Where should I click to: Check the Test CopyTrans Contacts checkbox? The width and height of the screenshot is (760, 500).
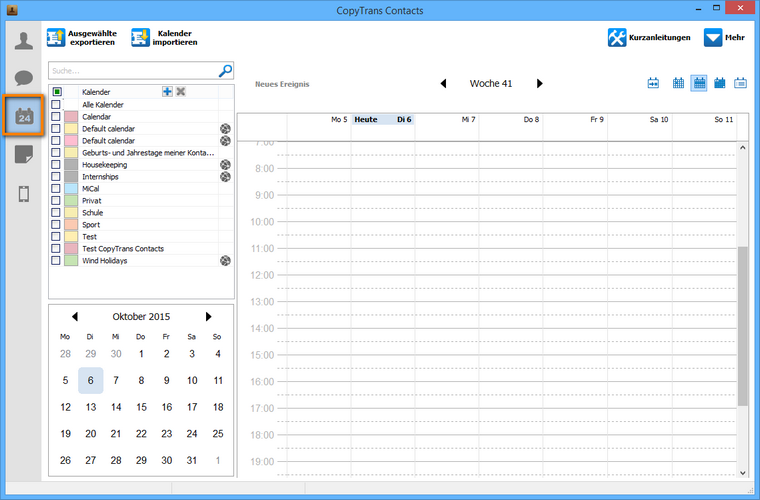tap(56, 249)
